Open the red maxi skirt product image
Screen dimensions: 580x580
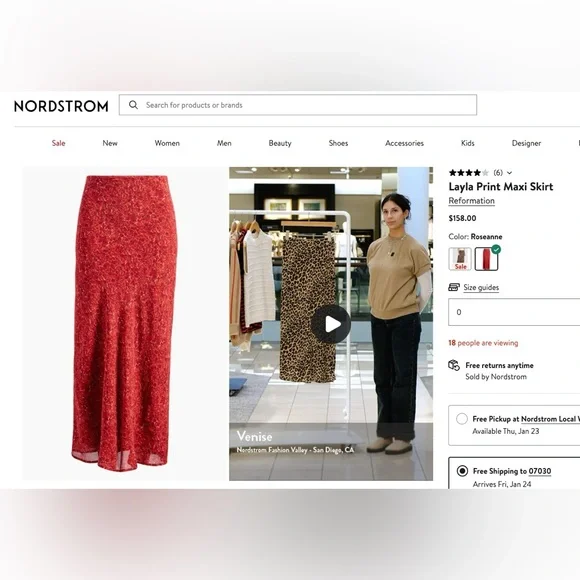point(125,324)
